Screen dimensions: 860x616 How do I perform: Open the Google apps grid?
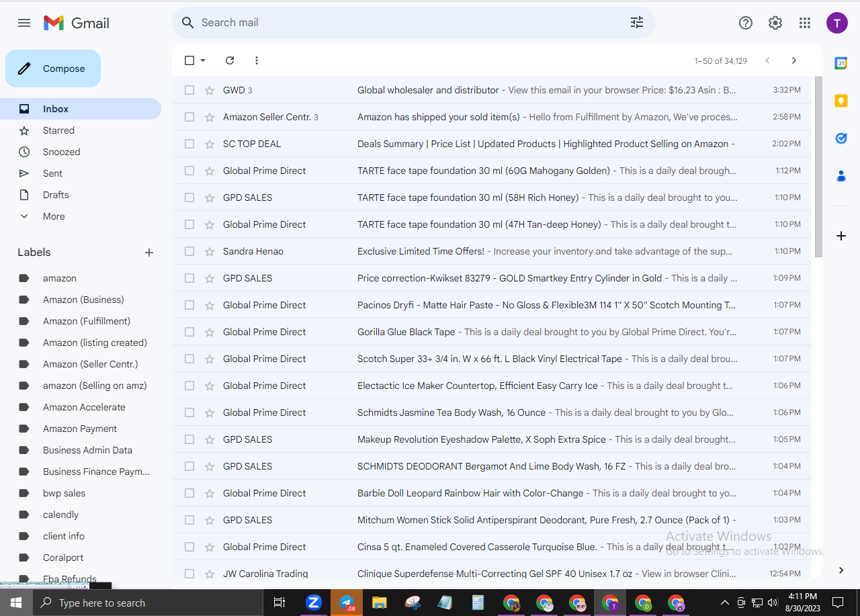[x=805, y=23]
